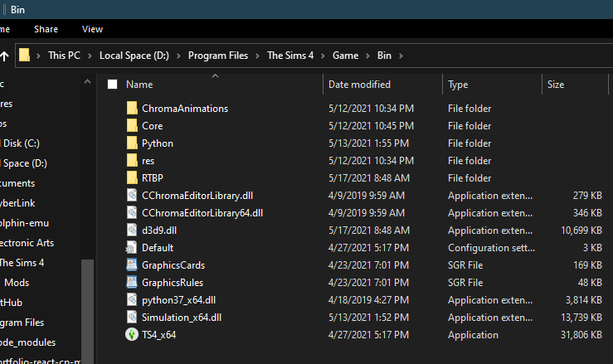The height and width of the screenshot is (364, 613).
Task: Click the Python folder icon
Action: 132,143
